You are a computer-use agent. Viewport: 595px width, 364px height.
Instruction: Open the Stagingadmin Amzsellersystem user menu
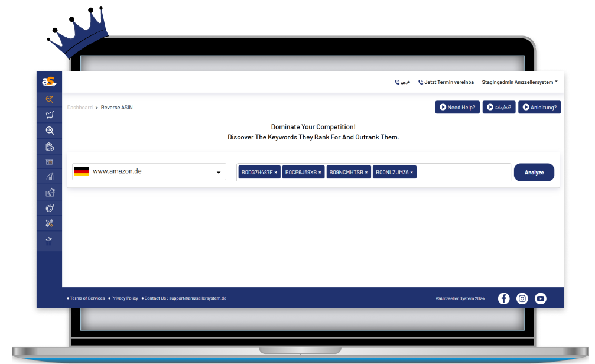click(x=519, y=82)
